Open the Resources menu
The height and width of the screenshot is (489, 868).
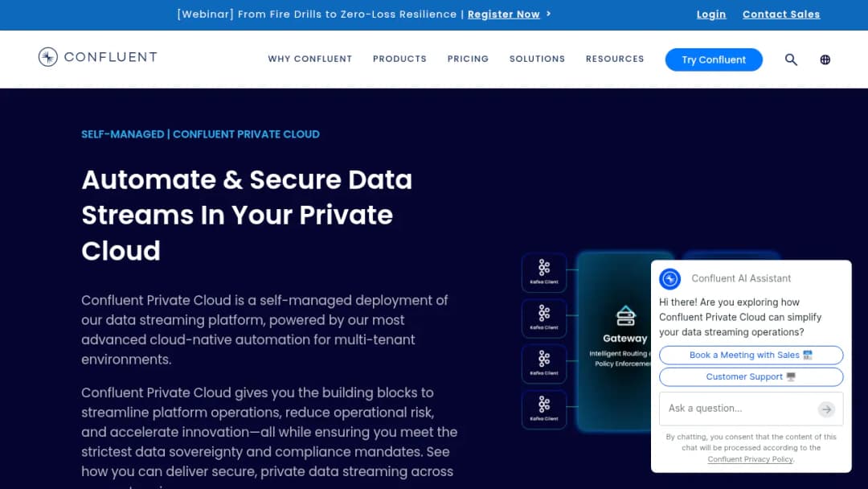click(615, 59)
